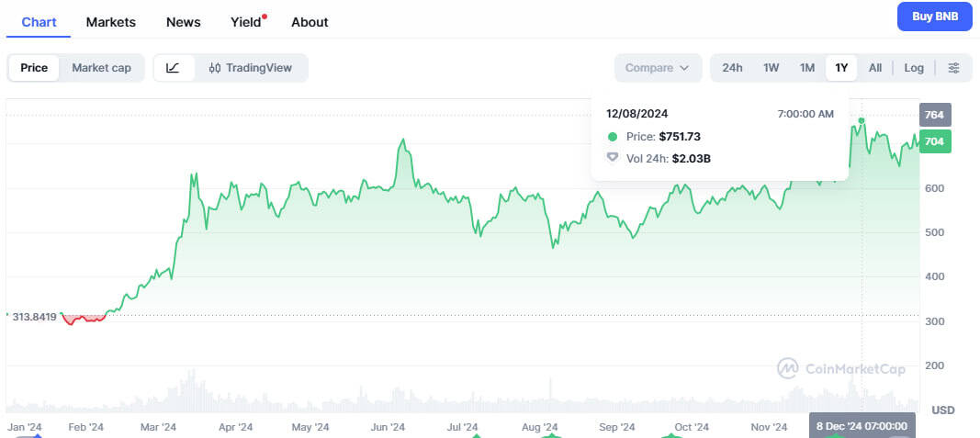Image resolution: width=980 pixels, height=438 pixels.
Task: Click the green 704 current price label
Action: (x=934, y=141)
